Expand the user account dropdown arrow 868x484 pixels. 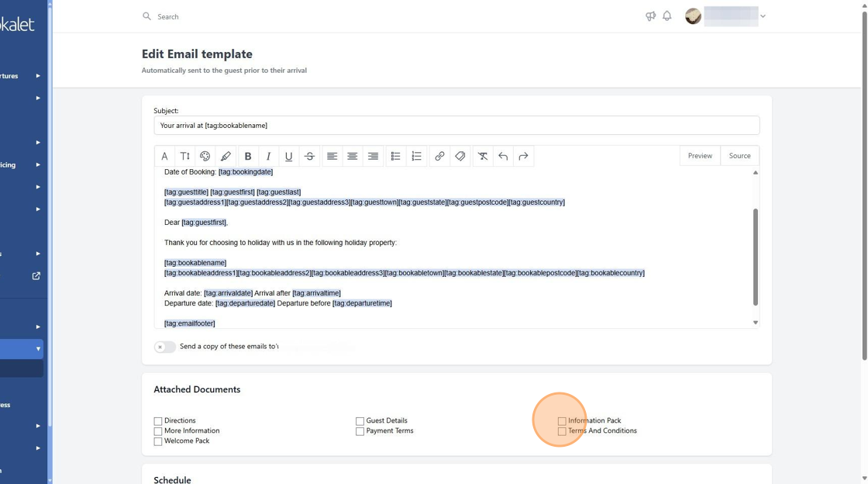pos(763,16)
